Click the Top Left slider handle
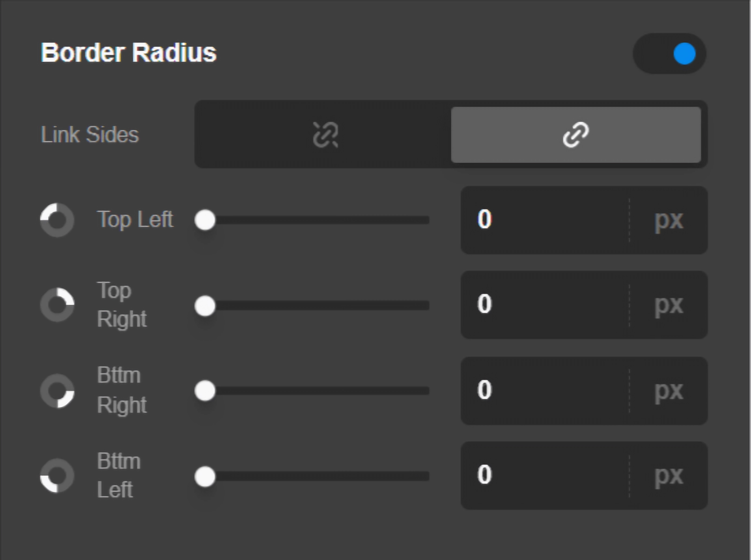The width and height of the screenshot is (751, 560). tap(205, 220)
